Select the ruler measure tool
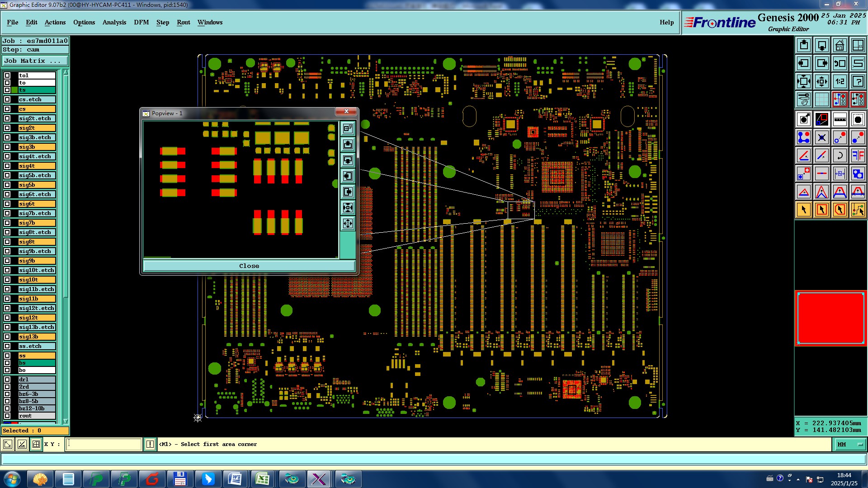868x488 pixels. [x=840, y=119]
